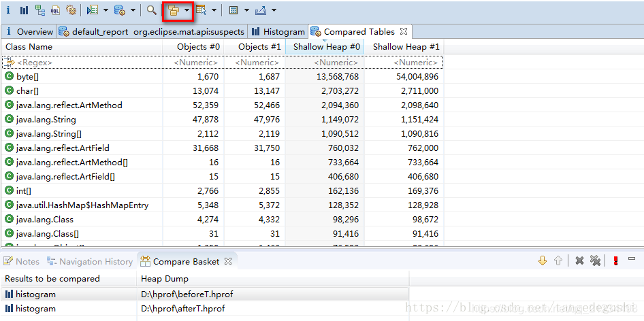Move selected basket result down arrow

543,260
